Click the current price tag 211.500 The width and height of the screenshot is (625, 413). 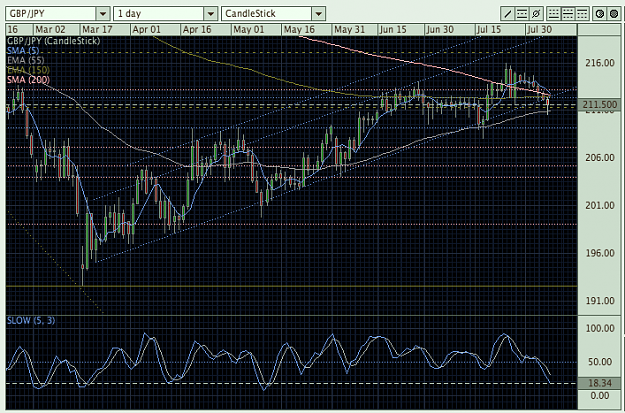tap(599, 105)
